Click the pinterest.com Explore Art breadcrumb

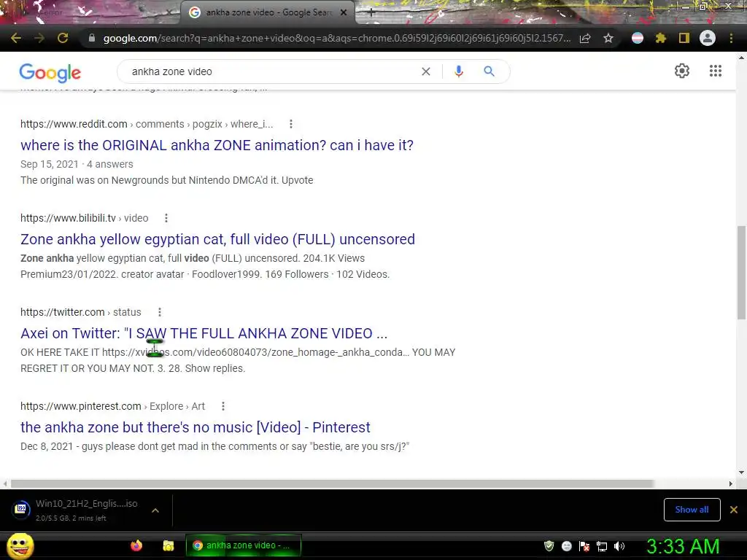pyautogui.click(x=112, y=406)
